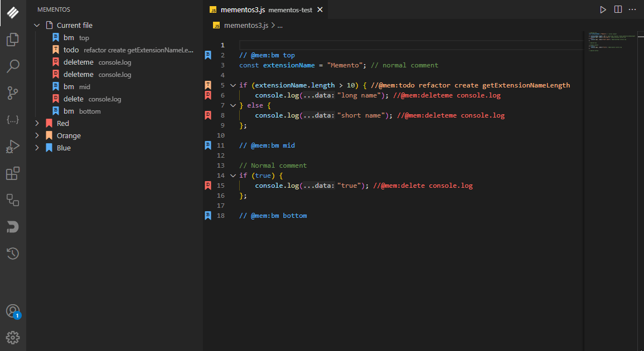Viewport: 644px width, 351px height.
Task: Click the '@mem:todo refactor' comment on line 5
Action: coord(470,85)
